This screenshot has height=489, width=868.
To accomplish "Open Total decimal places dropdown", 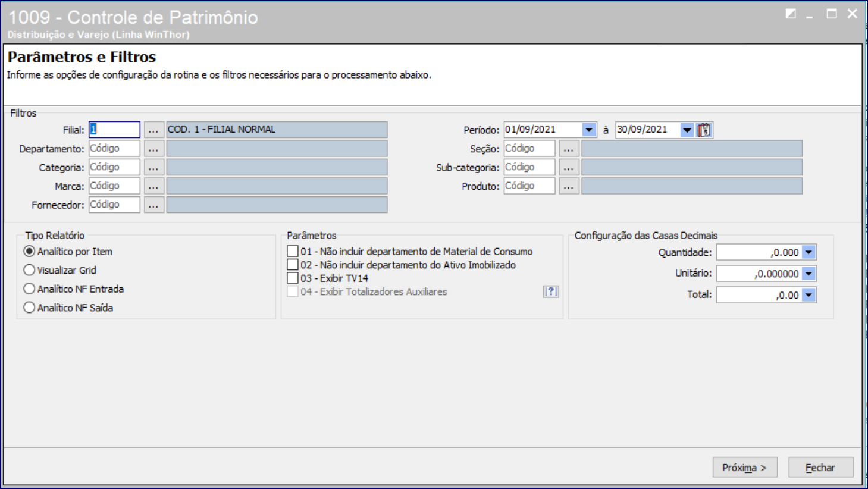I will pos(809,295).
